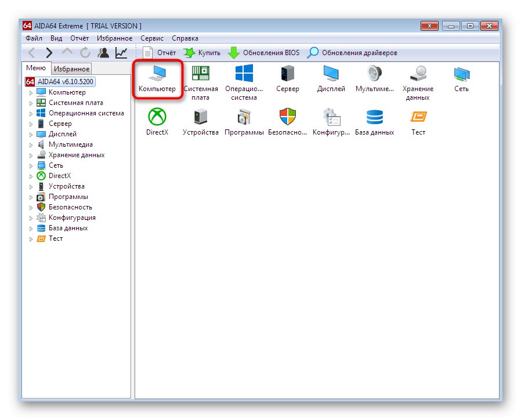521x420 pixels.
Task: Open the Сеть icon in main pane
Action: point(461,79)
